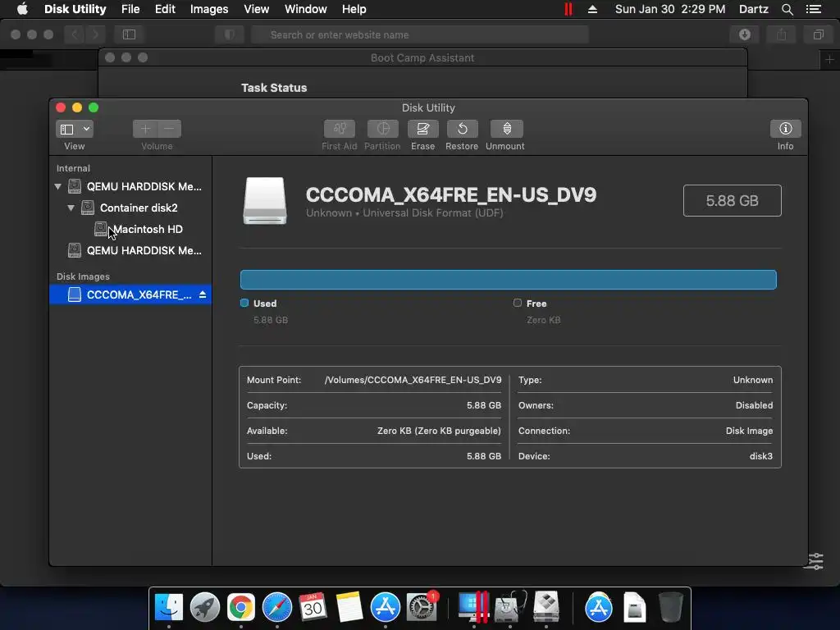This screenshot has height=630, width=840.
Task: Click the Boot Camp Assistant title bar
Action: pyautogui.click(x=422, y=58)
